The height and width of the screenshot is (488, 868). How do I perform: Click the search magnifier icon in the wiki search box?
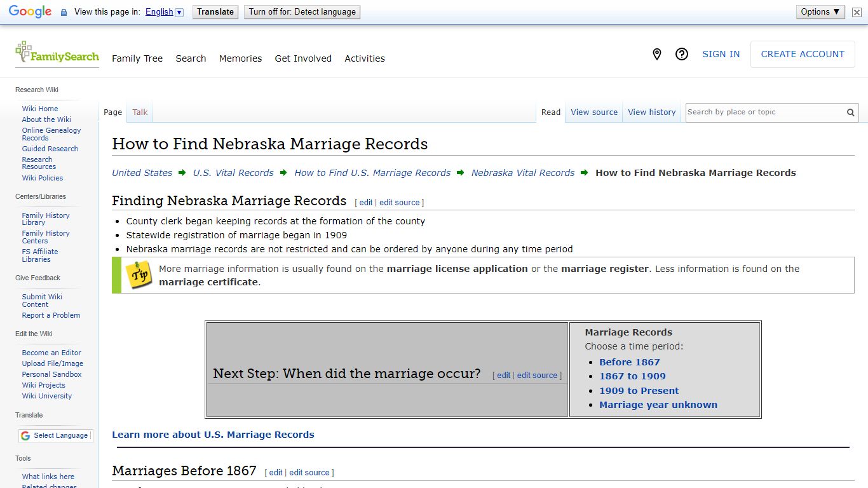[x=850, y=112]
